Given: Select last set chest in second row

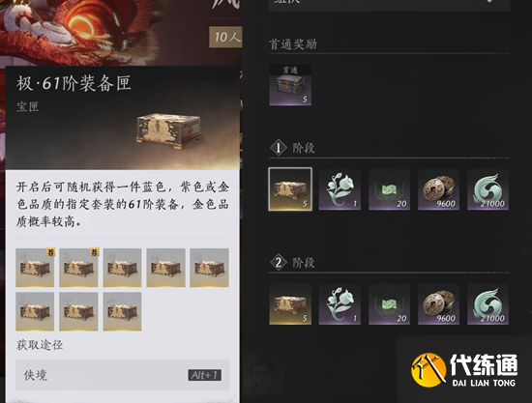Looking at the screenshot, I should click(122, 311).
